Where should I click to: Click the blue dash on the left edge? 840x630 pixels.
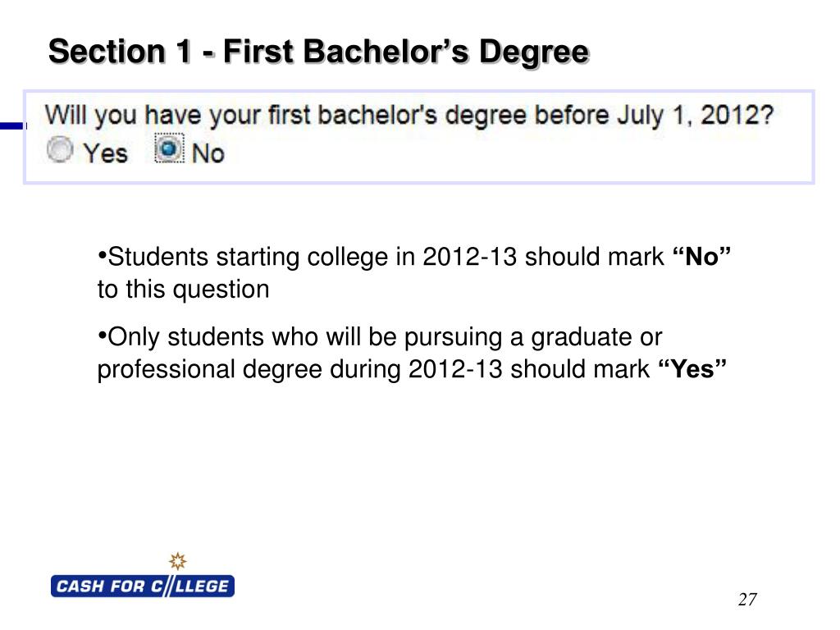coord(13,126)
